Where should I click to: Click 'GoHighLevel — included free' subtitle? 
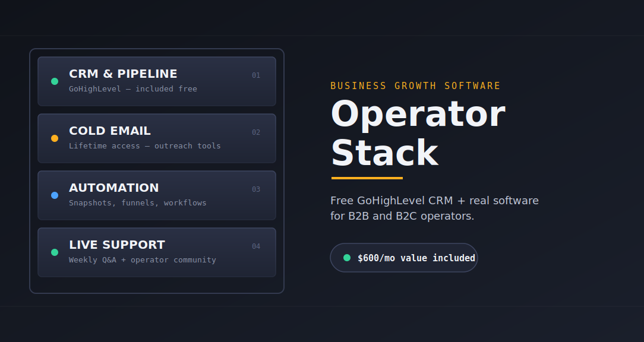coord(133,88)
